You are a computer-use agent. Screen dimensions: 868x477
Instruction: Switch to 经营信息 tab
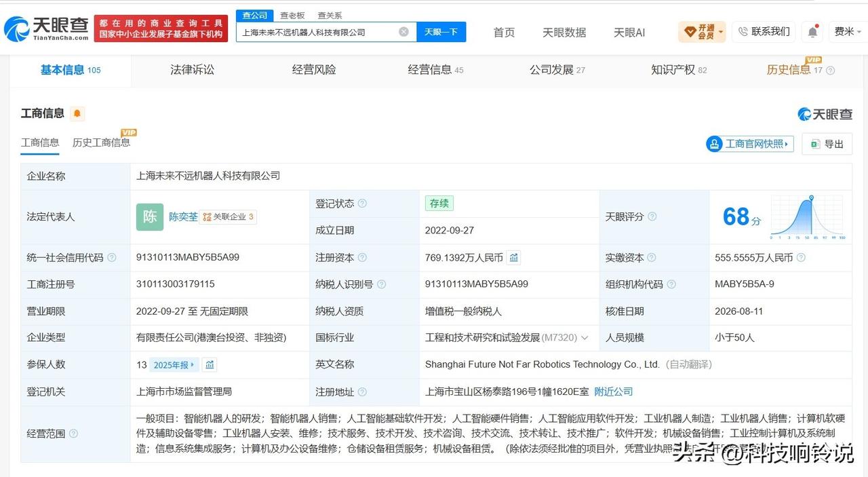point(435,69)
